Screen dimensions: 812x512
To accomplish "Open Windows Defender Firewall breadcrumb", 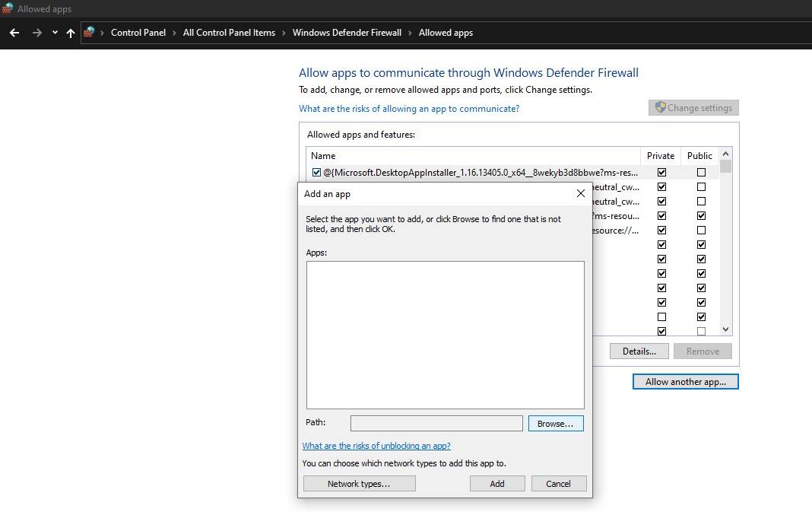I will (x=347, y=33).
